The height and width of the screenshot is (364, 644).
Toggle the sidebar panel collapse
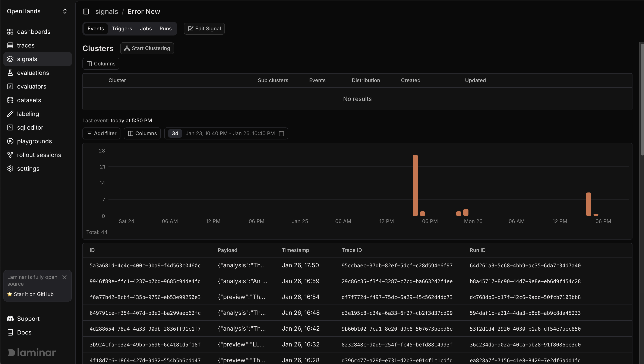[86, 12]
